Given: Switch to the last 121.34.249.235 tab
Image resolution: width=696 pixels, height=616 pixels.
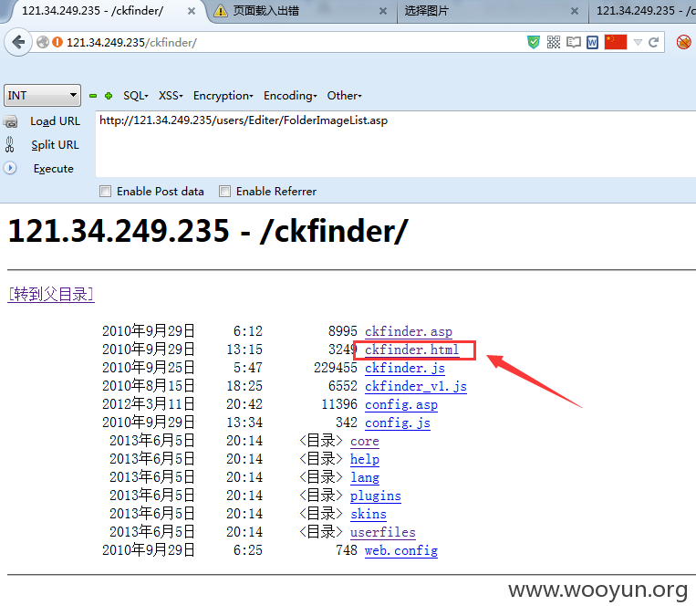Looking at the screenshot, I should [643, 11].
